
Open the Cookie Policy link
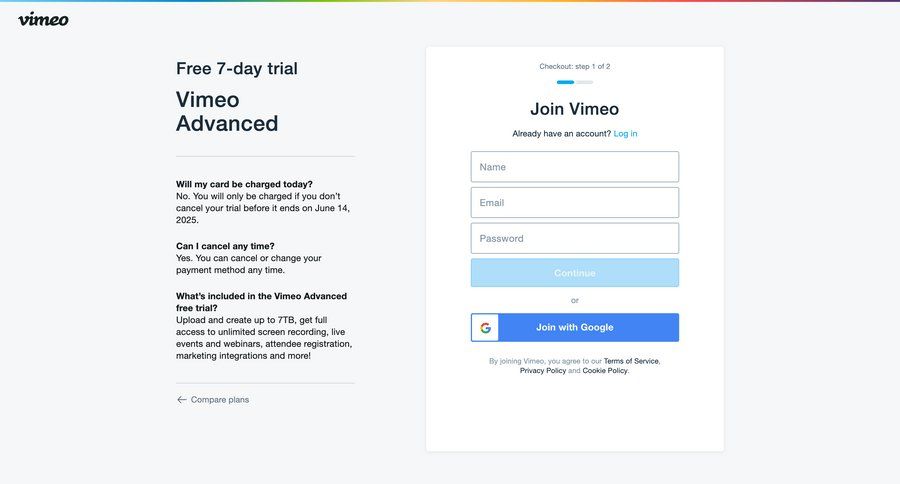pyautogui.click(x=605, y=371)
